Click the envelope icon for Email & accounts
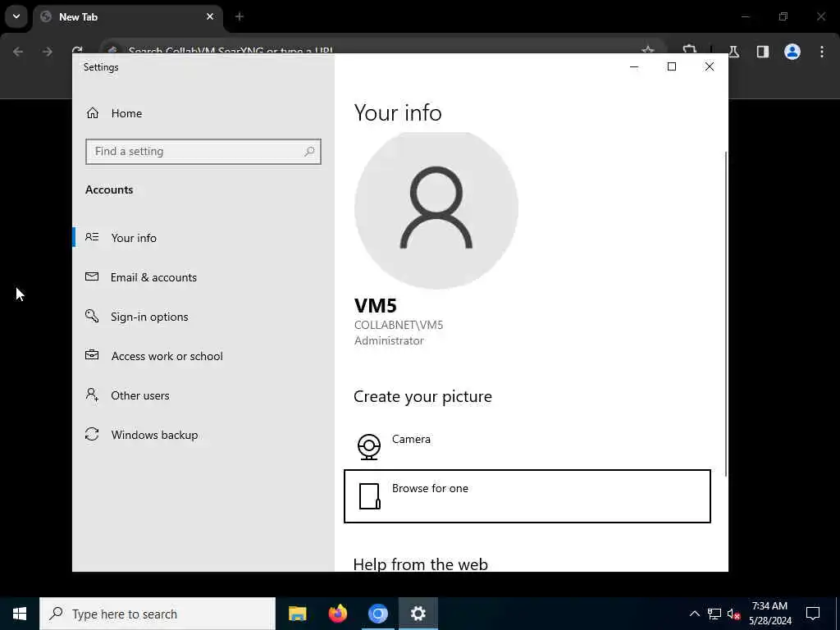The height and width of the screenshot is (630, 840). [92, 276]
